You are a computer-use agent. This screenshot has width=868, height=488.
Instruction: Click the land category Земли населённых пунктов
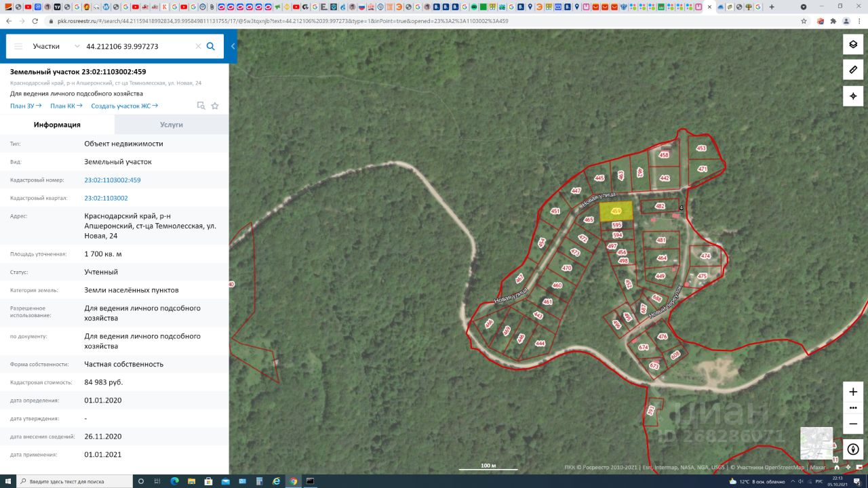132,290
